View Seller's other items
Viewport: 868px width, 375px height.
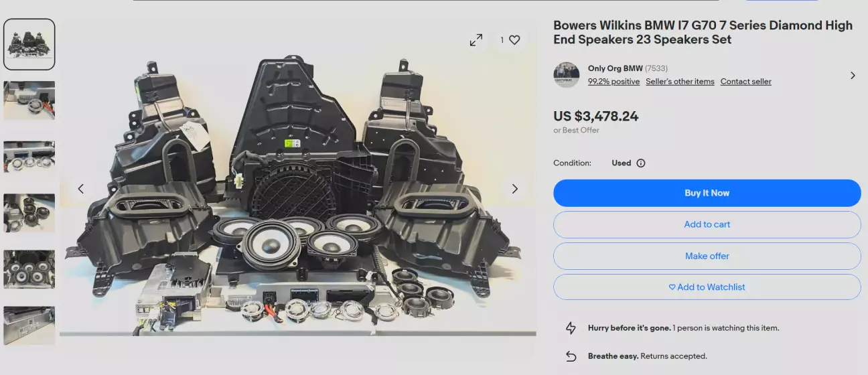(680, 82)
